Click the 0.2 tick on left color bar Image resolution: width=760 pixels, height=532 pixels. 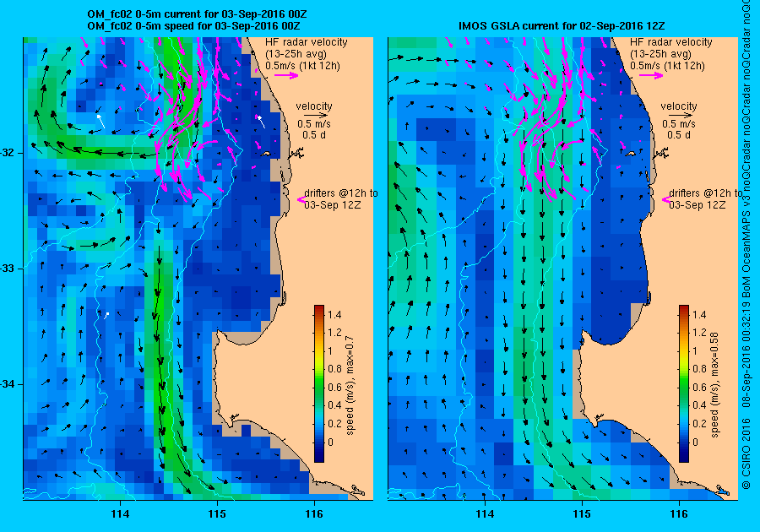pos(334,423)
